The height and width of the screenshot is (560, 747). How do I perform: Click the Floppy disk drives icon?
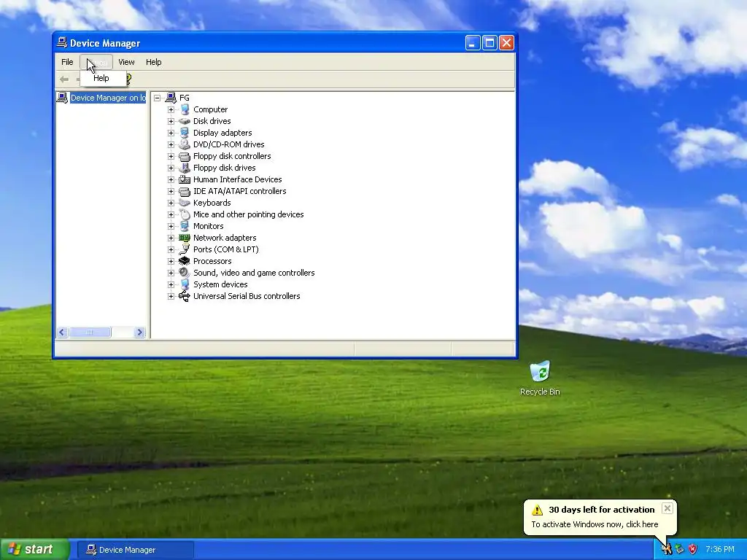tap(185, 168)
